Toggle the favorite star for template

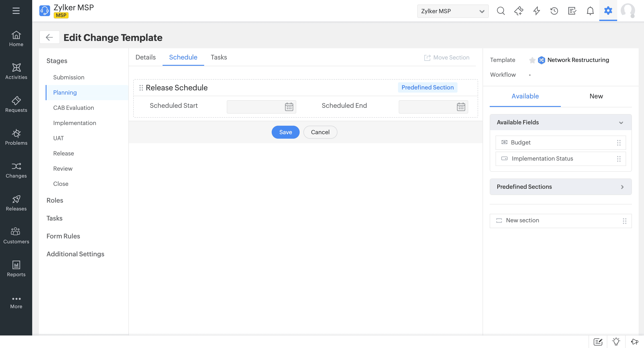pyautogui.click(x=532, y=60)
